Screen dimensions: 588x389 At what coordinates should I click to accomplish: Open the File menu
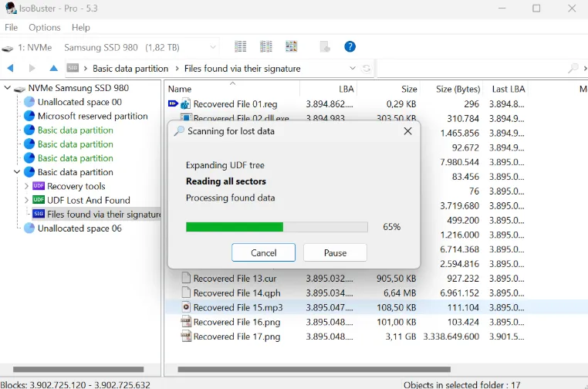(x=11, y=27)
